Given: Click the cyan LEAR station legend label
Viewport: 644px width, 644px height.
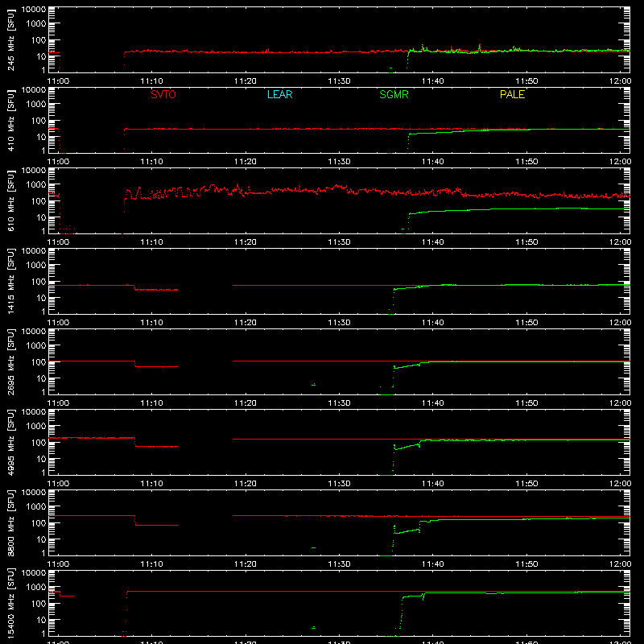Looking at the screenshot, I should 279,94.
